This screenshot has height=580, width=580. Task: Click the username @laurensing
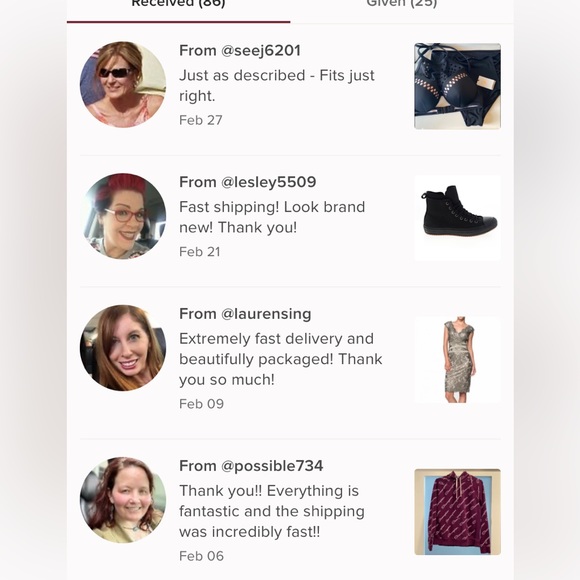click(x=266, y=314)
